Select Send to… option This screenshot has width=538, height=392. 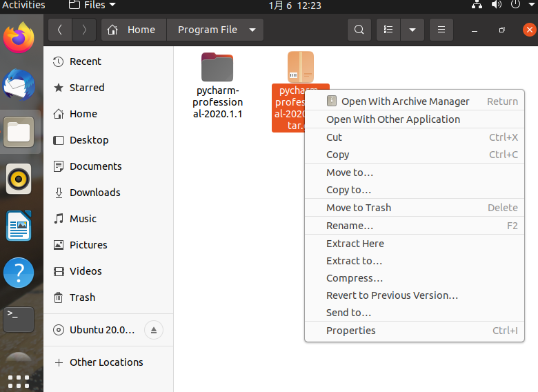pyautogui.click(x=415, y=313)
